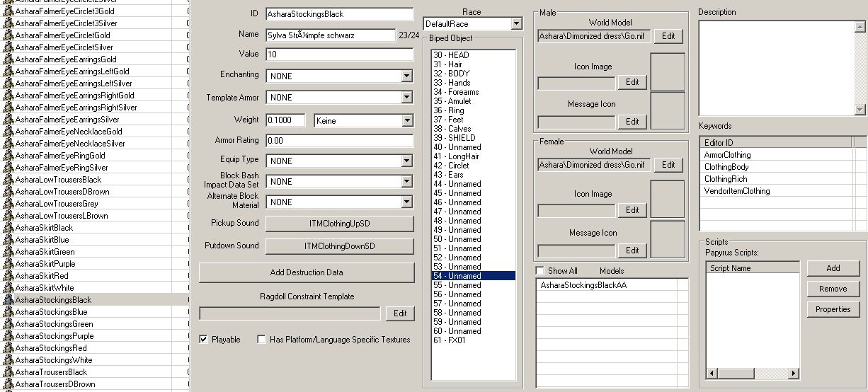Click the AsharaLowTrousersGrey entry icon
Viewport: 868px width, 392px height.
click(x=8, y=204)
